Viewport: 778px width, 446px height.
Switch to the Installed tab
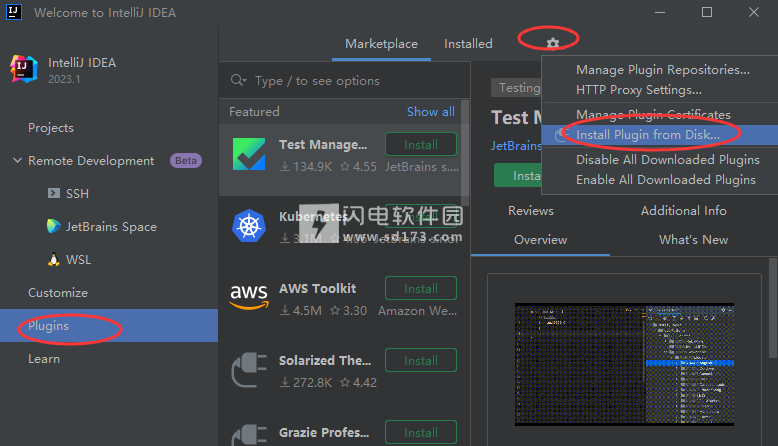468,44
